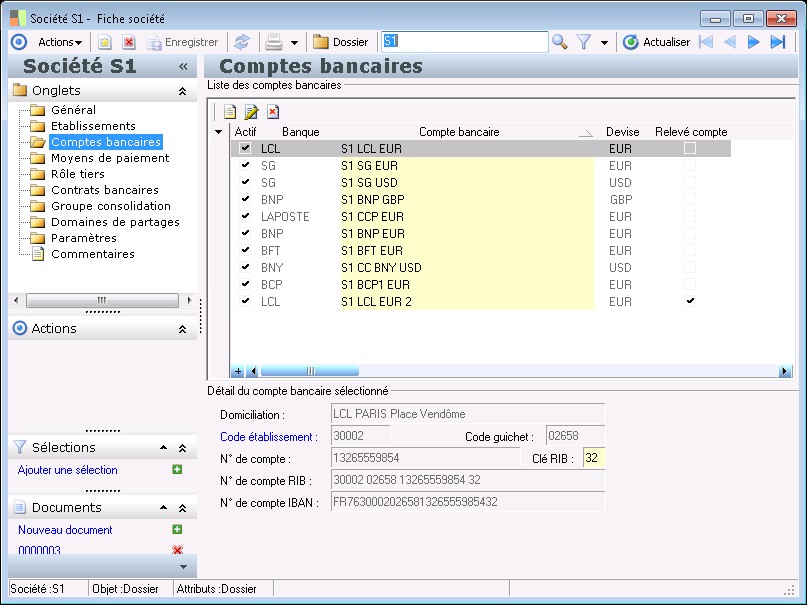
Task: Click the filter funnel icon
Action: (584, 42)
